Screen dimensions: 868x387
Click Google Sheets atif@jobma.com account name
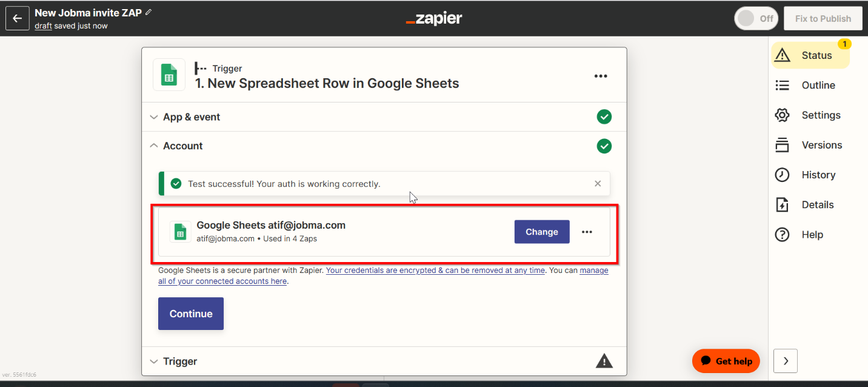click(x=271, y=225)
